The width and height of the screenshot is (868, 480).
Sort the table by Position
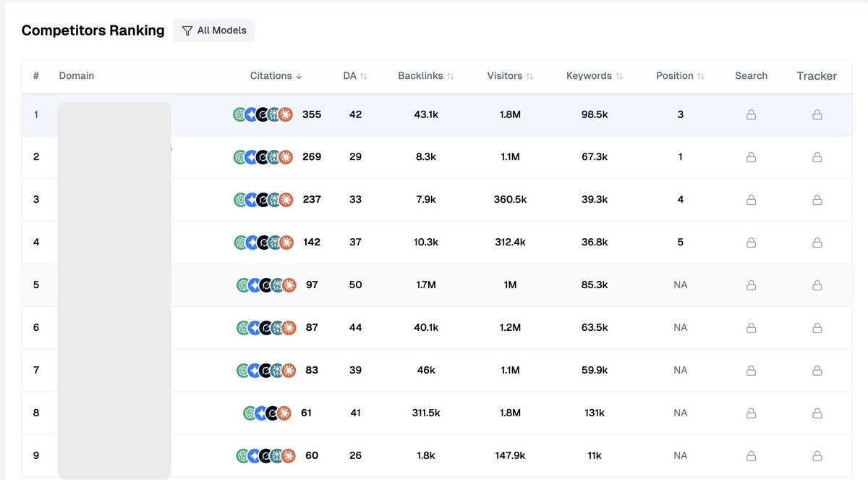680,76
